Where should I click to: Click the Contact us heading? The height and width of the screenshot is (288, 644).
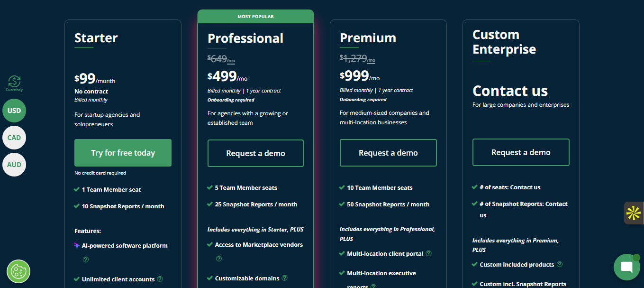pos(510,91)
